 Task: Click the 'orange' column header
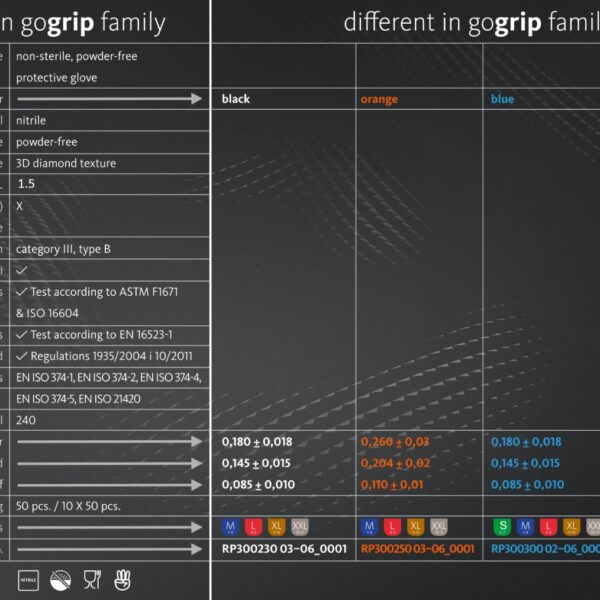(379, 99)
